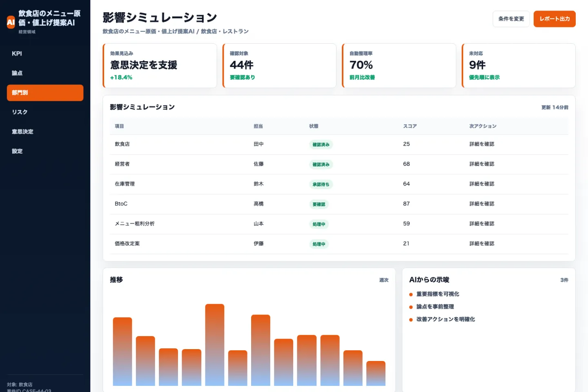The height and width of the screenshot is (392, 588).
Task: Click the 次アクション column header
Action: coord(483,126)
